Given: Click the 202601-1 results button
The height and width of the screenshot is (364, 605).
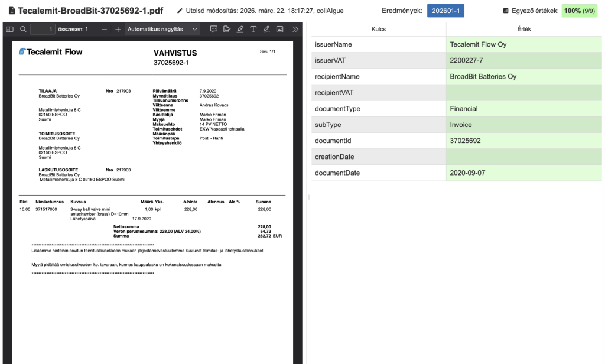Looking at the screenshot, I should (445, 11).
